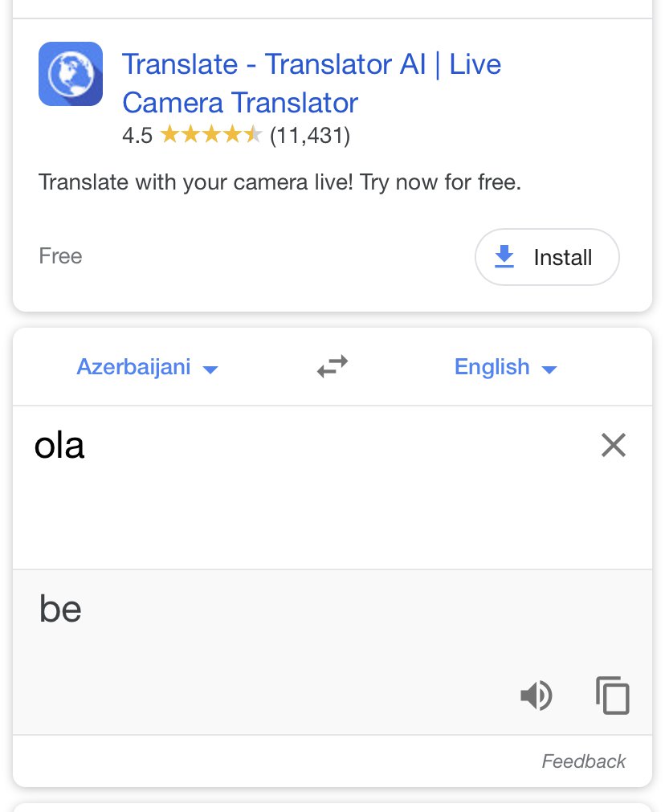The image size is (665, 812).
Task: Select the translated output 'be'
Action: pyautogui.click(x=60, y=609)
